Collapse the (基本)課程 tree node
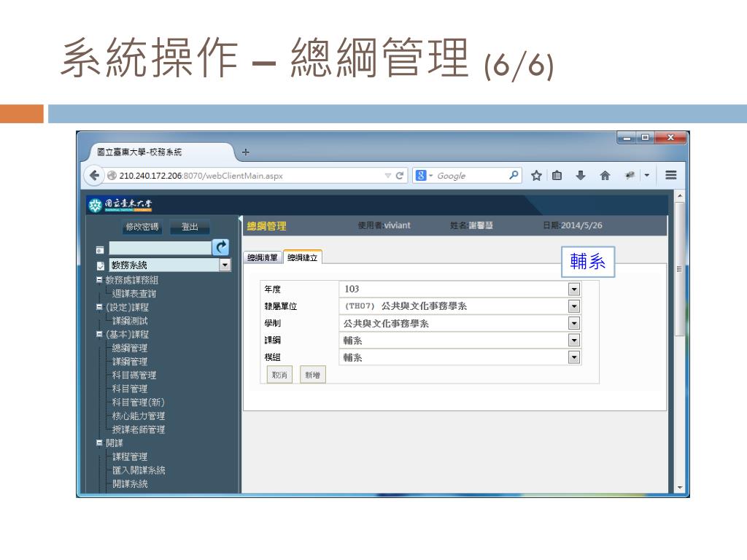Viewport: 747px width, 560px height. tap(99, 334)
